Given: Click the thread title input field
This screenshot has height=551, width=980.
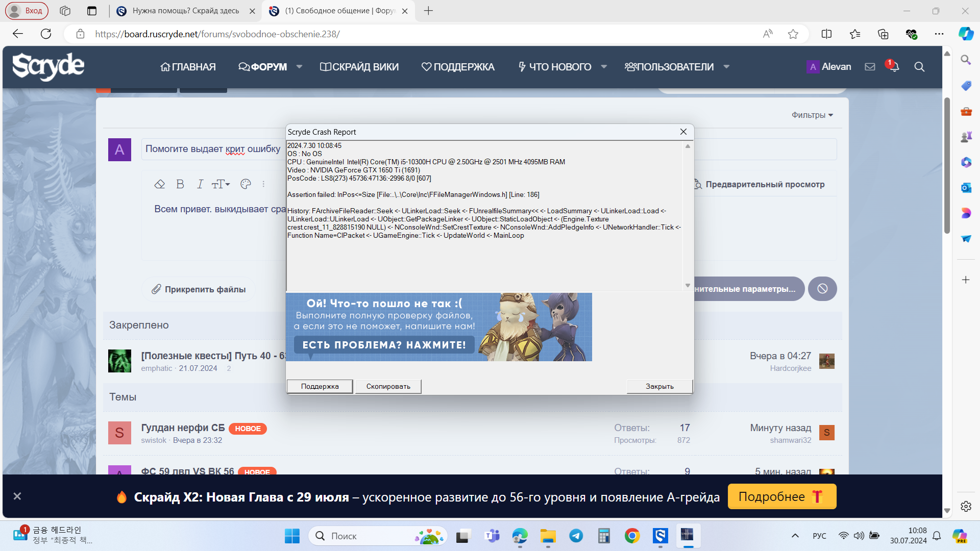Looking at the screenshot, I should [x=212, y=149].
